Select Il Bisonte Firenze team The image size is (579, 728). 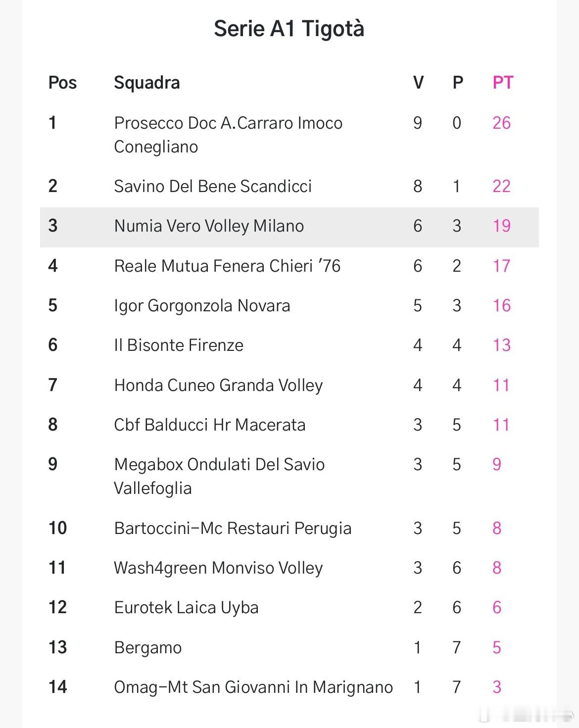pos(179,345)
